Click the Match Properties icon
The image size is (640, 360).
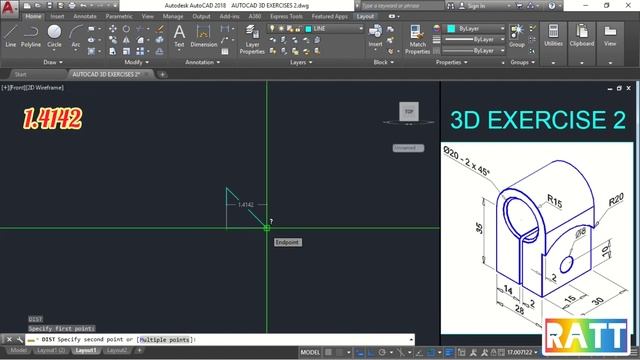[417, 39]
